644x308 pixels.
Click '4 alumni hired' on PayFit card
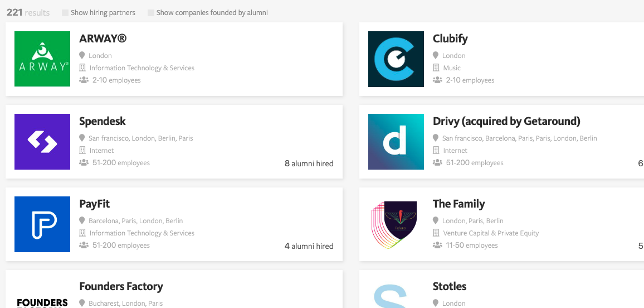pos(309,246)
